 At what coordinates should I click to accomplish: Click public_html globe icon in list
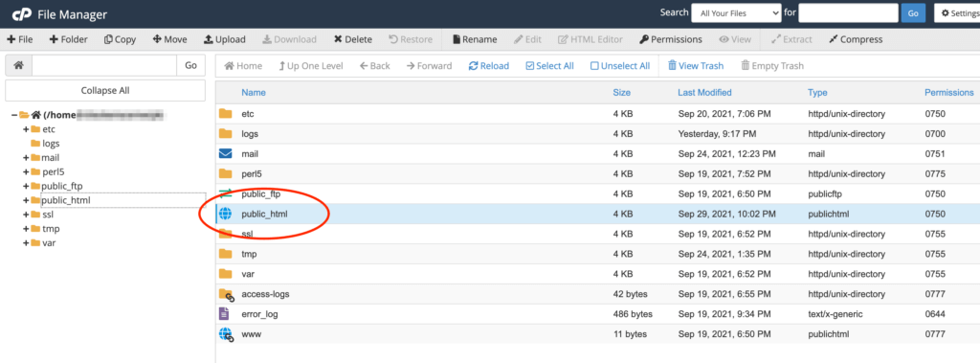coord(225,214)
